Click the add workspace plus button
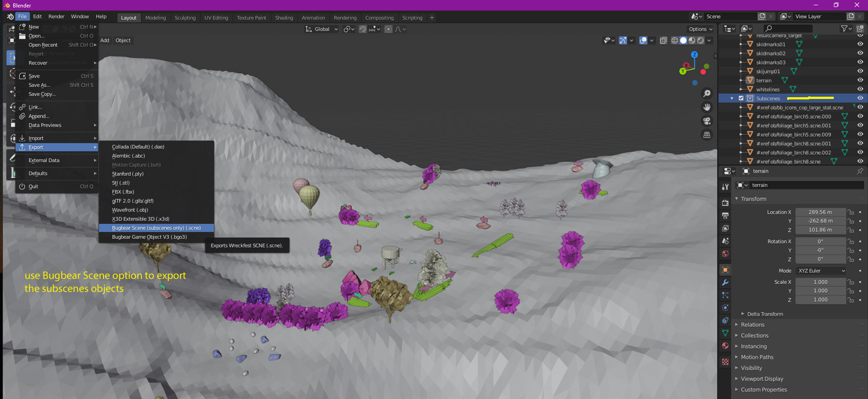This screenshot has height=399, width=868. point(432,17)
